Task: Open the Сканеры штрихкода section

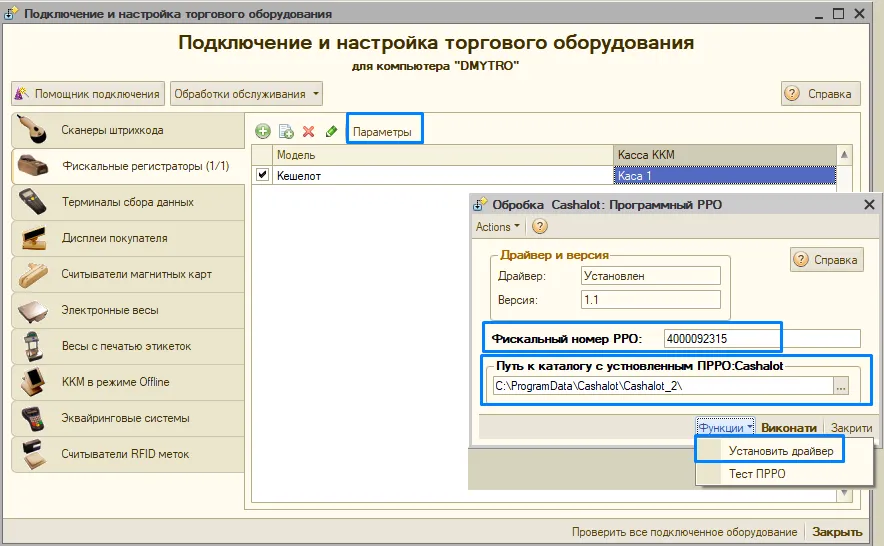Action: click(128, 130)
